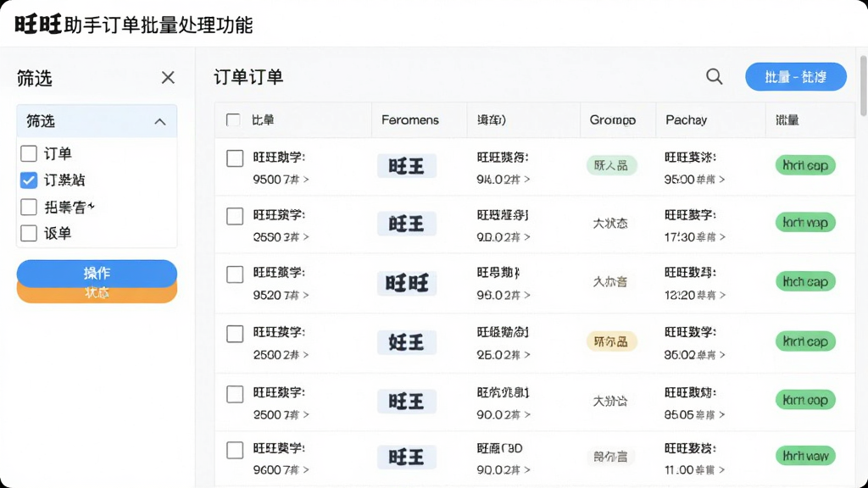Click the arrow after 9500 7
This screenshot has width=868, height=488.
[306, 180]
